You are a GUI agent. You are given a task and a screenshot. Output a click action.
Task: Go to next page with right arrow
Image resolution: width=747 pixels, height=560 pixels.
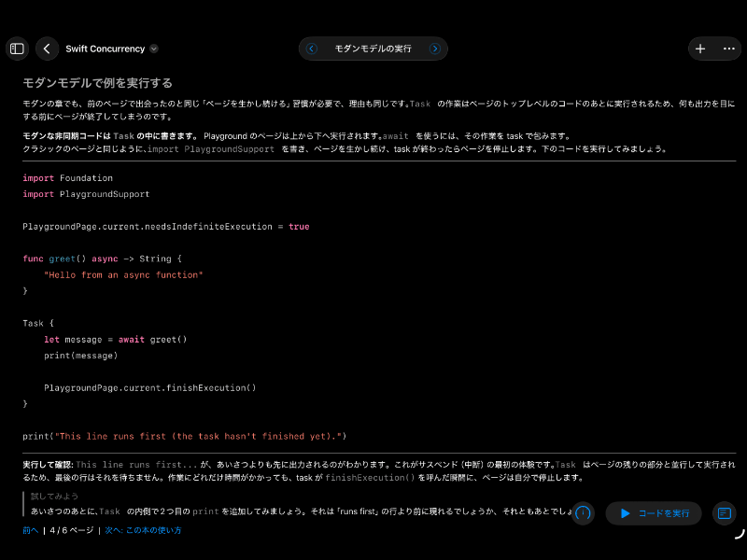tap(434, 49)
